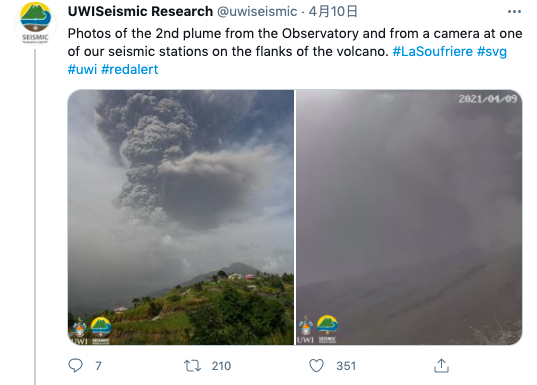View the right seismic station camera photo

(409, 217)
